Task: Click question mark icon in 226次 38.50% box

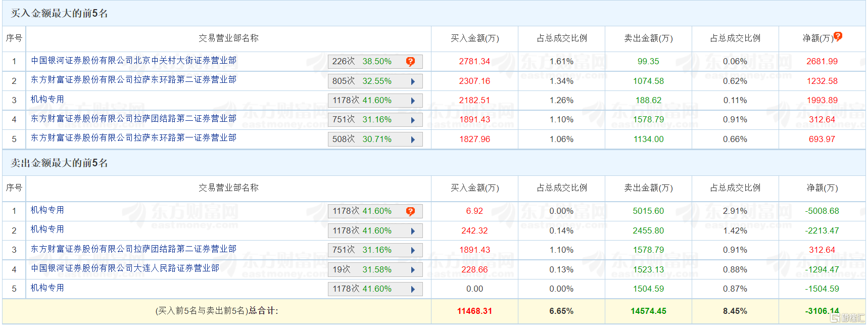Action: [x=410, y=62]
